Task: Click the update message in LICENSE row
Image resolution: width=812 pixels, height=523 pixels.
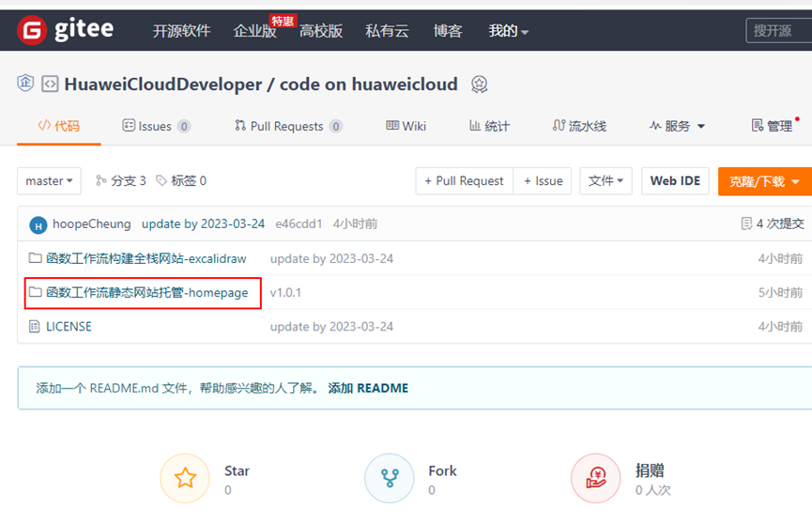Action: coord(331,327)
